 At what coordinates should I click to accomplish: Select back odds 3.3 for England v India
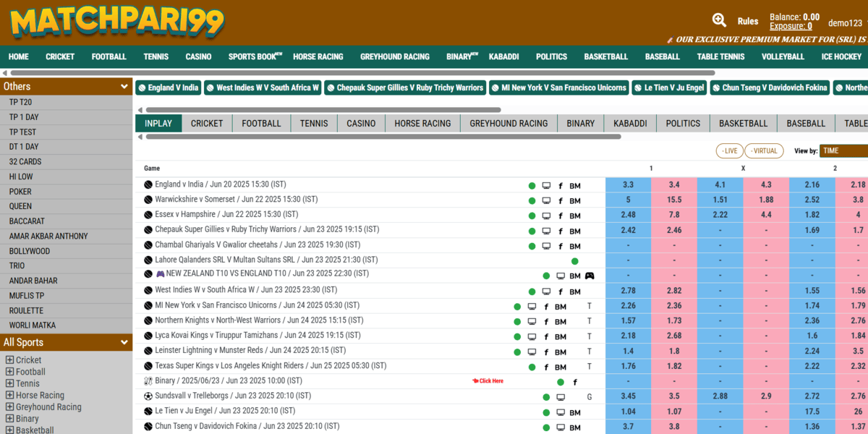(x=628, y=185)
